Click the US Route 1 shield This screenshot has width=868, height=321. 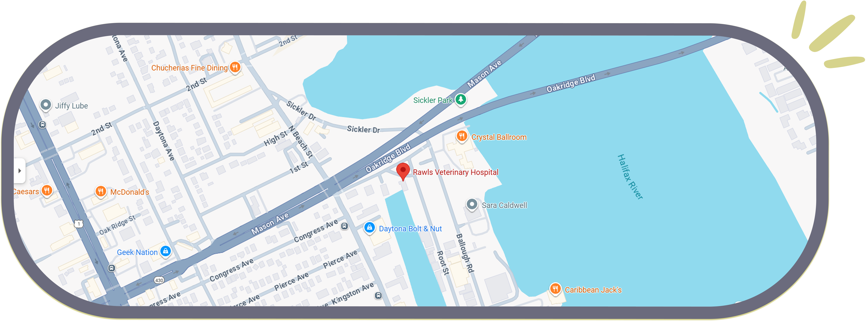(x=78, y=224)
